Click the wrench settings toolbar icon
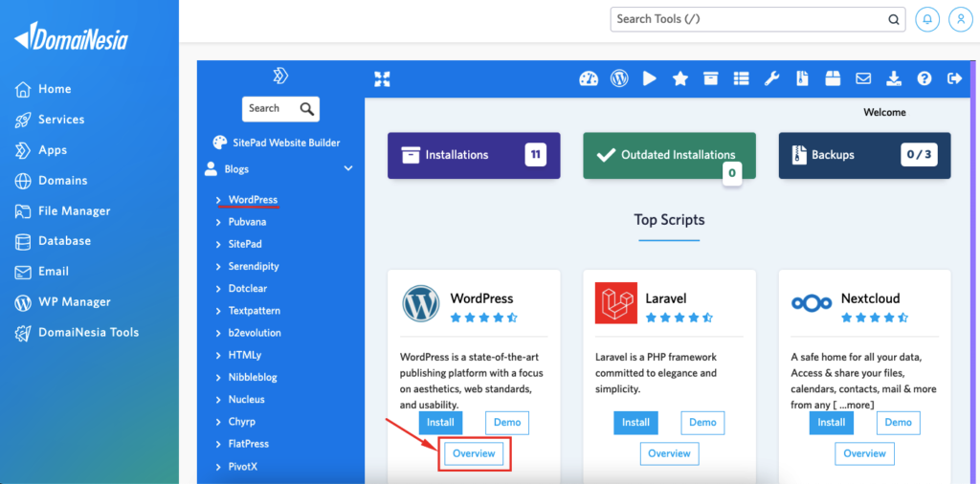This screenshot has height=484, width=980. [x=772, y=78]
